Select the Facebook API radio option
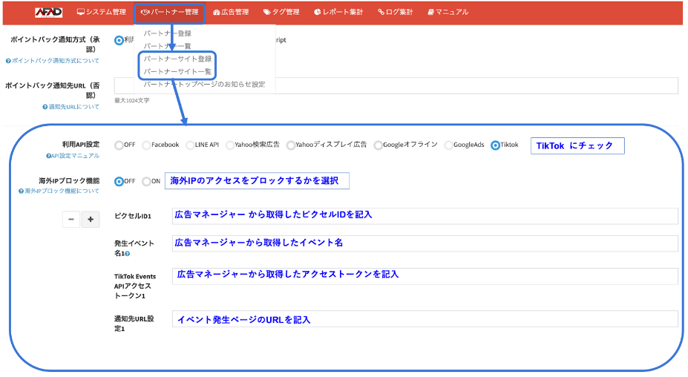688x377 pixels. (x=146, y=145)
